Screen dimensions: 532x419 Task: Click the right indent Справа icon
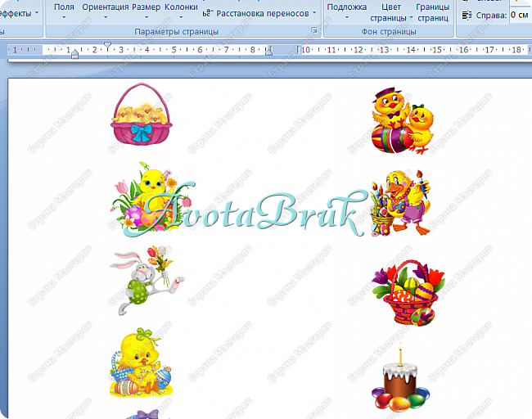click(467, 16)
